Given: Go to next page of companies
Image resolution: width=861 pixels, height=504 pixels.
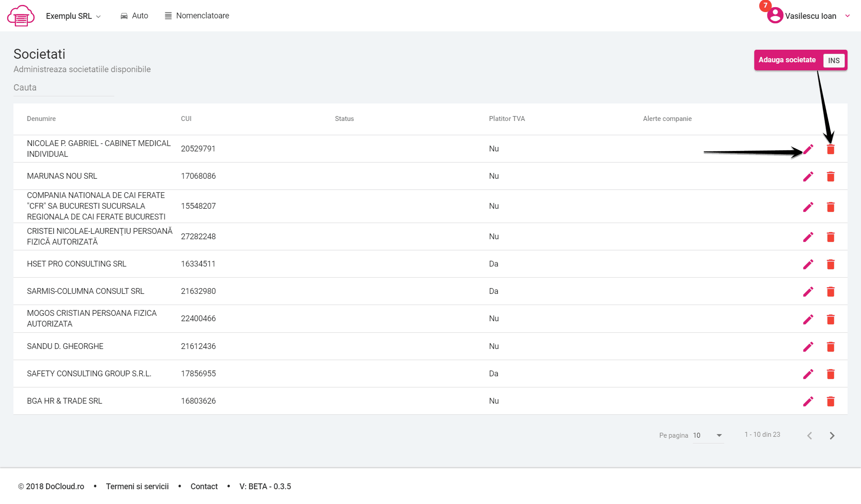Looking at the screenshot, I should tap(832, 436).
